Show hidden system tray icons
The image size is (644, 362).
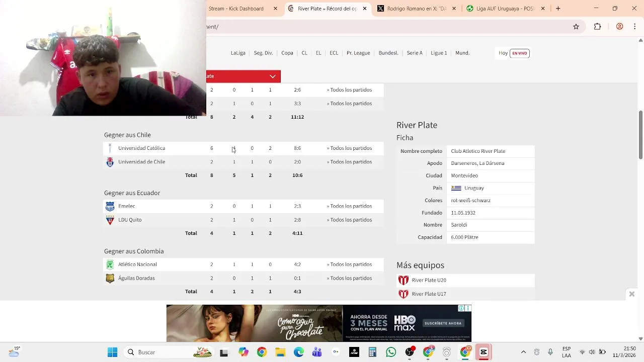(523, 352)
